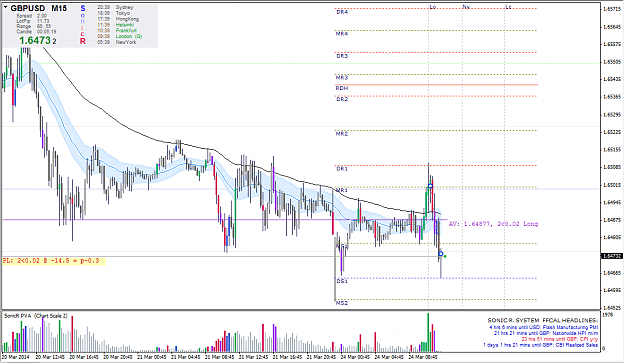The height and width of the screenshot is (363, 625).
Task: Click the London (G) session clock row
Action: pos(120,36)
